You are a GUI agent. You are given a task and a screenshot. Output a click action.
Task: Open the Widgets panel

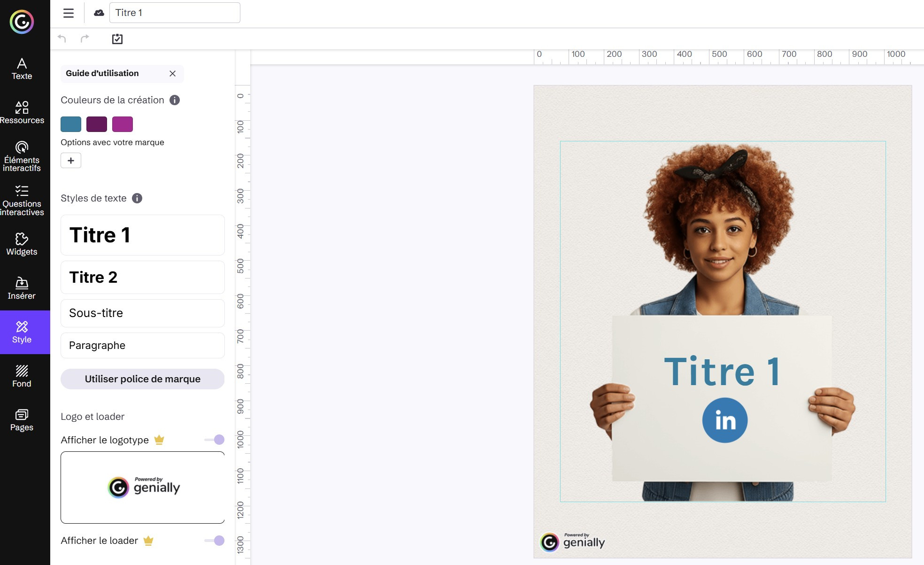coord(22,244)
